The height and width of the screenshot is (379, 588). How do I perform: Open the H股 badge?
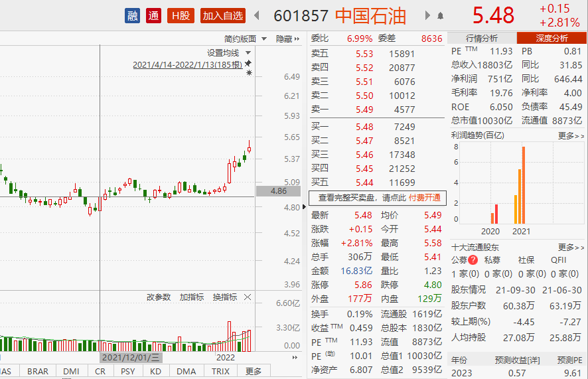pos(181,16)
